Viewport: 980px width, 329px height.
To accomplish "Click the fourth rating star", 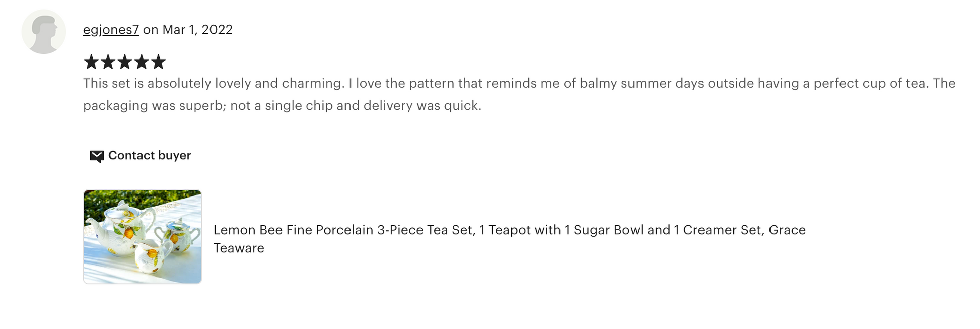I will [142, 62].
